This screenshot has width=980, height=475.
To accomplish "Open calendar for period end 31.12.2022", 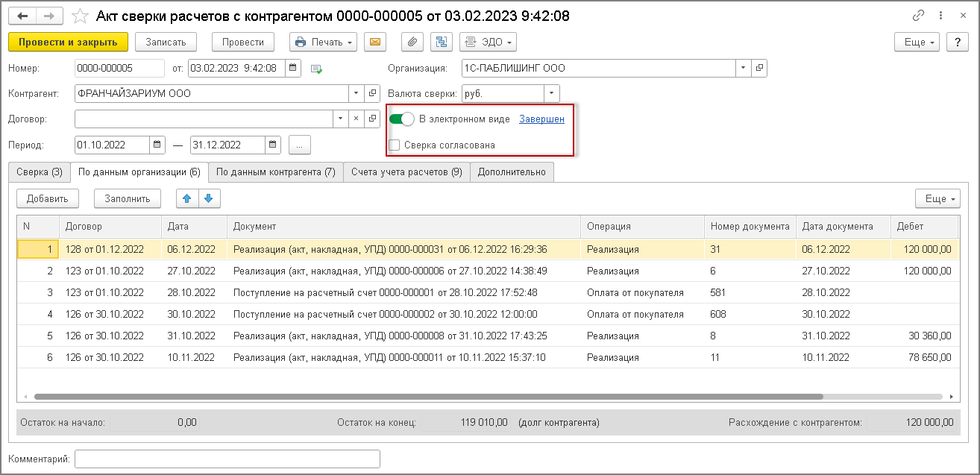I will click(273, 145).
